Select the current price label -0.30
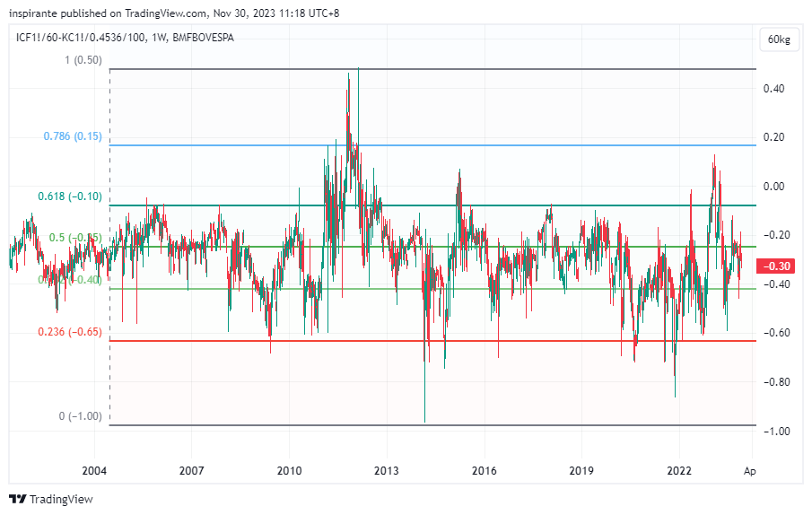 pyautogui.click(x=775, y=266)
